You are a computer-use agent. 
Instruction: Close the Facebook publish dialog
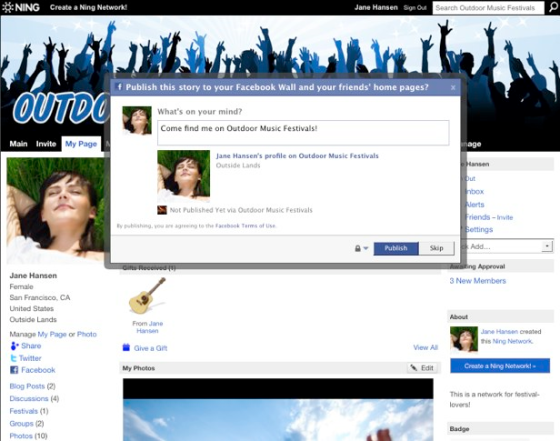point(453,87)
